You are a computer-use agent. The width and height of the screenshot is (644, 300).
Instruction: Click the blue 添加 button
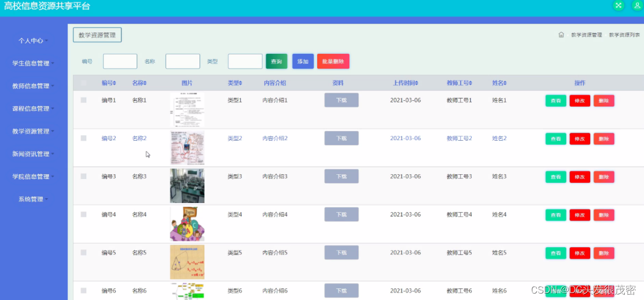coord(303,61)
